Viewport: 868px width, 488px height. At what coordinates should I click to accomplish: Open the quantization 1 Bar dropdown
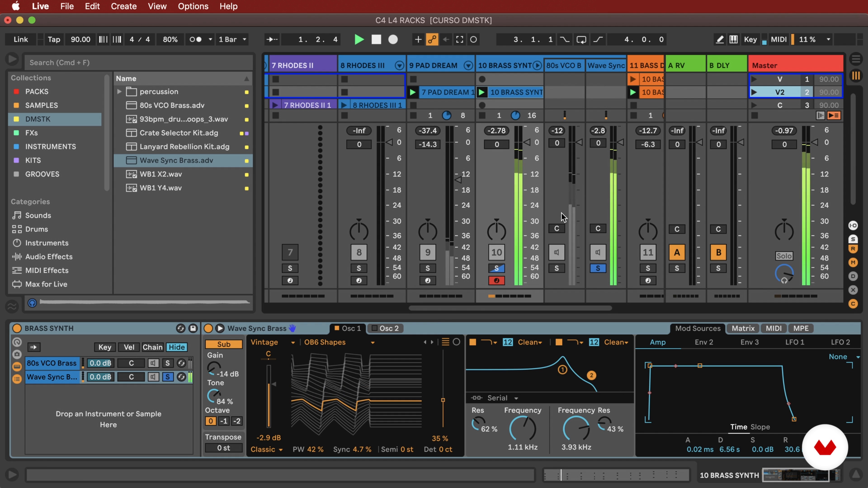click(233, 39)
